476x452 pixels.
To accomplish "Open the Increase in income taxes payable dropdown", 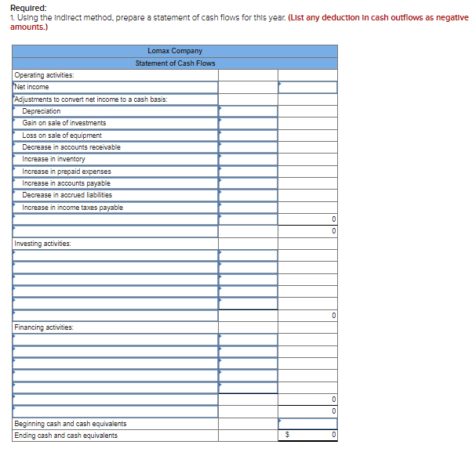I will point(115,208).
